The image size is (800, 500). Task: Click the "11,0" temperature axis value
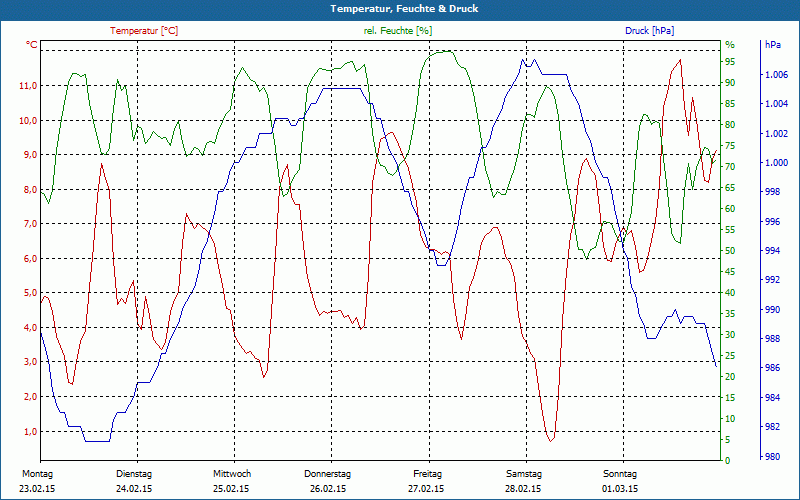28,86
